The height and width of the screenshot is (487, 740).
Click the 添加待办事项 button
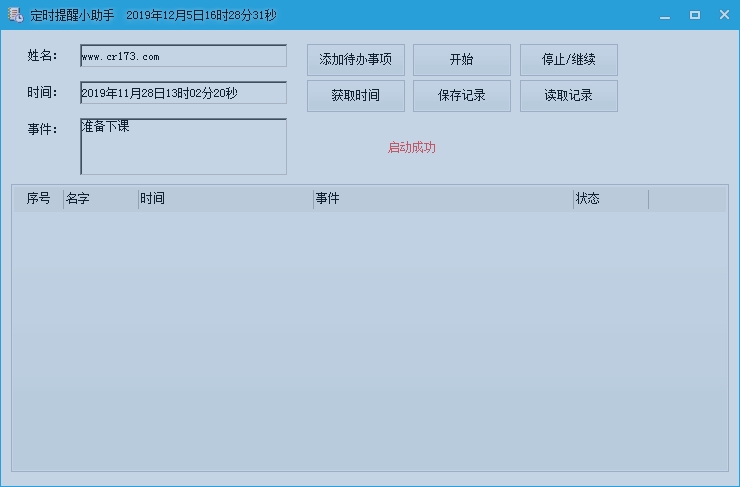coord(355,60)
